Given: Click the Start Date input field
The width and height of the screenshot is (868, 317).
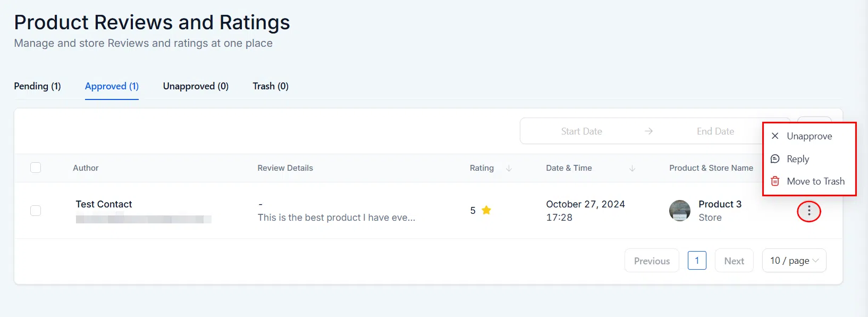Looking at the screenshot, I should (x=582, y=131).
